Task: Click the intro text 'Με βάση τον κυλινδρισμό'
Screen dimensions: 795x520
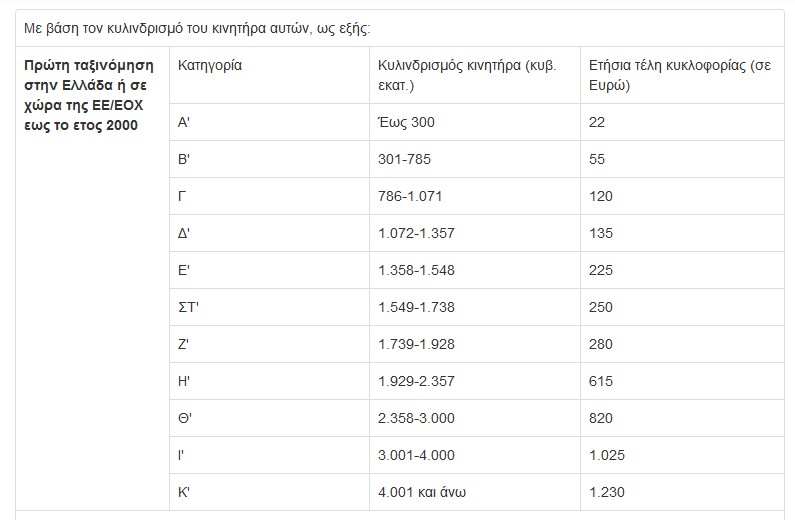Action: 197,27
